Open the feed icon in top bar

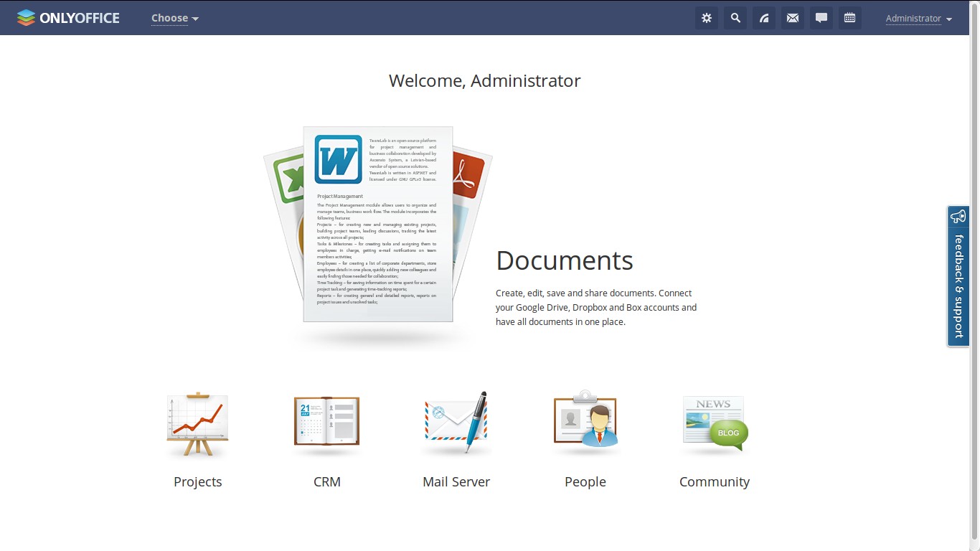click(764, 18)
